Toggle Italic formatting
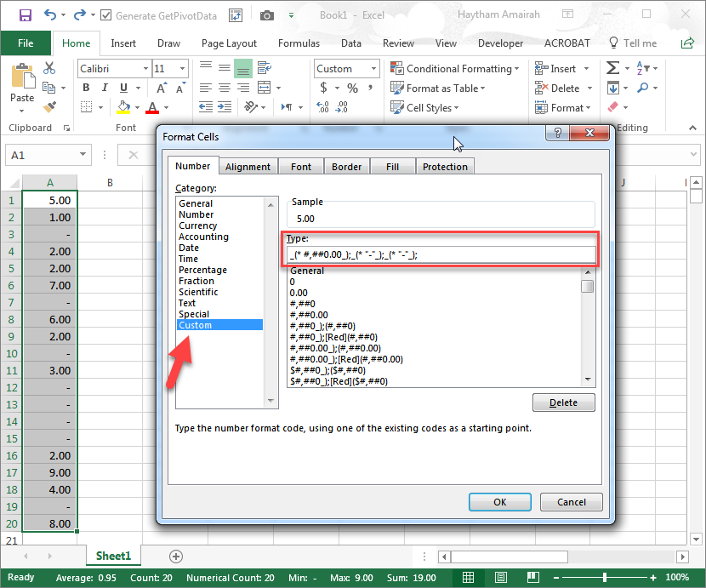 pyautogui.click(x=105, y=88)
